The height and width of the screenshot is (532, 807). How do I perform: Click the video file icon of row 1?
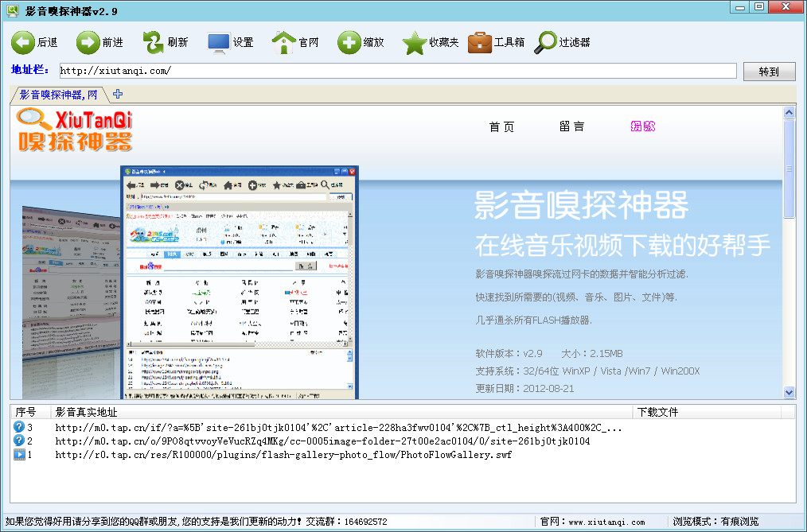[19, 454]
